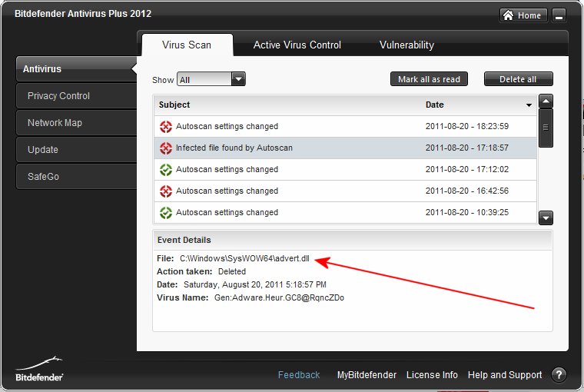
Task: Open help via the question mark icon
Action: 559,374
